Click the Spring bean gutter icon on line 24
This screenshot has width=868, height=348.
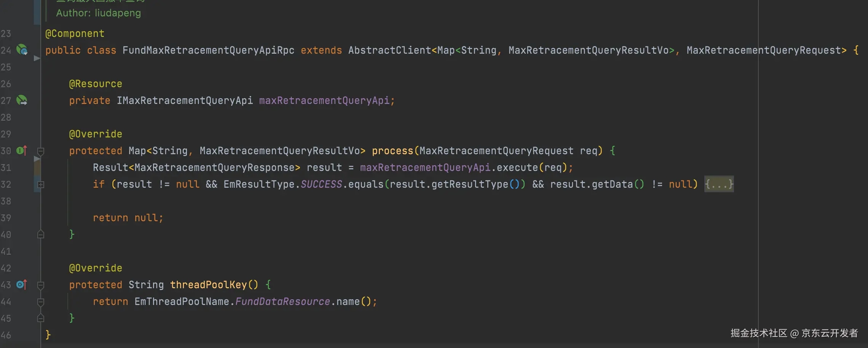point(22,49)
